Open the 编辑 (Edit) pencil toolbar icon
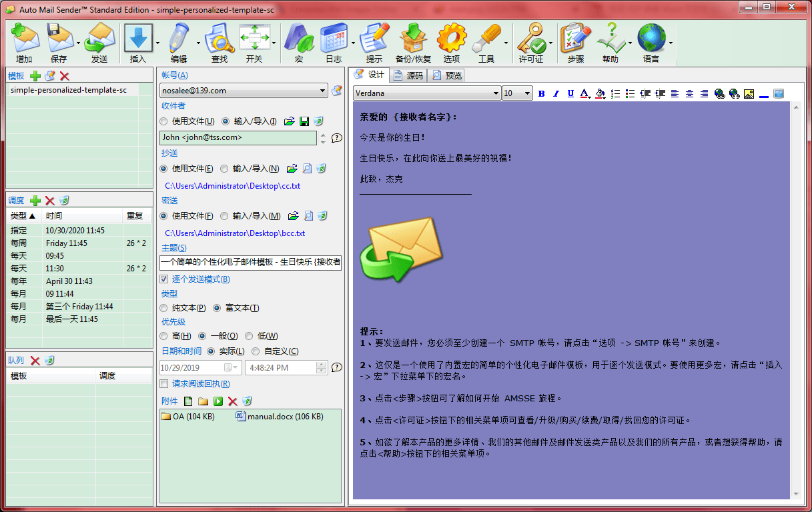Viewport: 812px width, 512px height. [x=179, y=38]
